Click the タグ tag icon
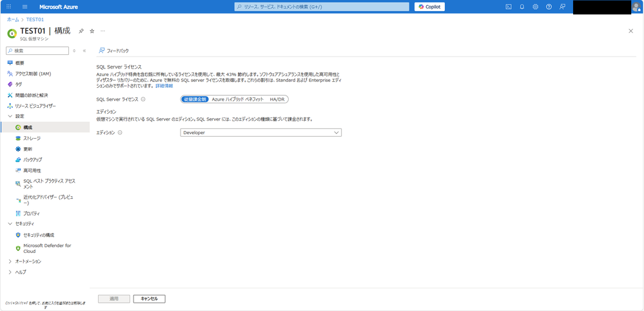The image size is (644, 311). [10, 85]
